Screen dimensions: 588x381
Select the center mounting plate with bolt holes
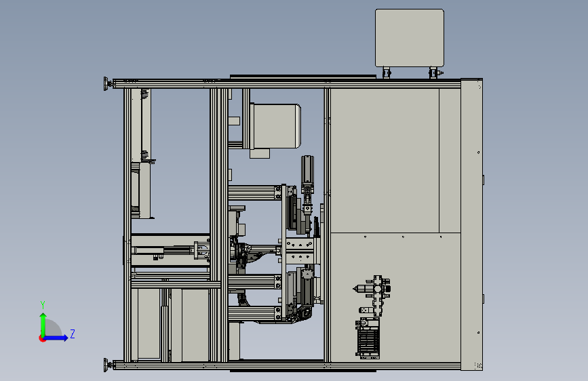(x=299, y=251)
